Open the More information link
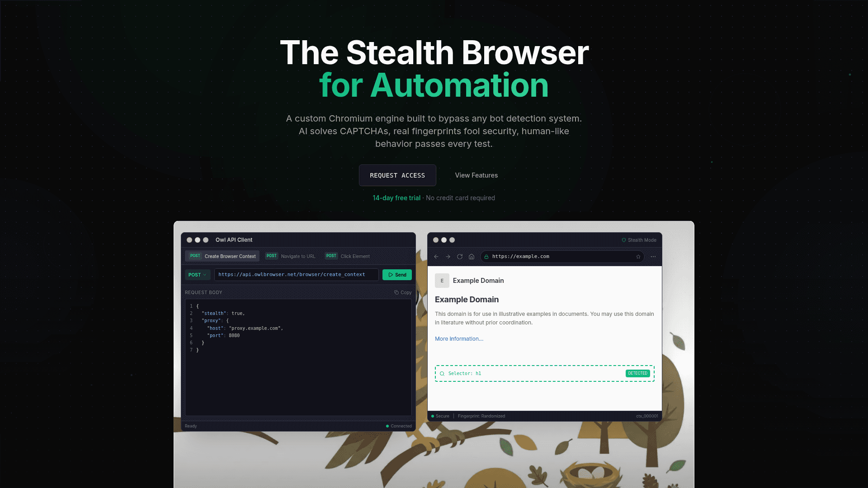This screenshot has width=868, height=488. click(x=458, y=338)
